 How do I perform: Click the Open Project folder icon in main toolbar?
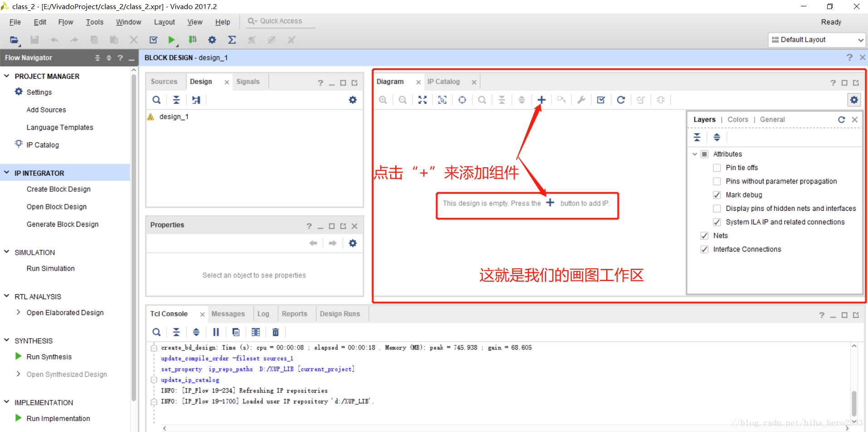coord(14,40)
